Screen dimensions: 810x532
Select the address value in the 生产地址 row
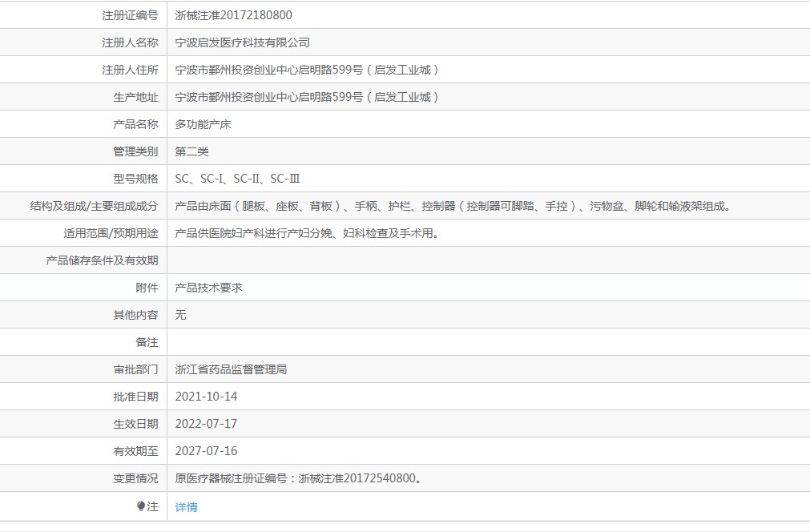307,97
